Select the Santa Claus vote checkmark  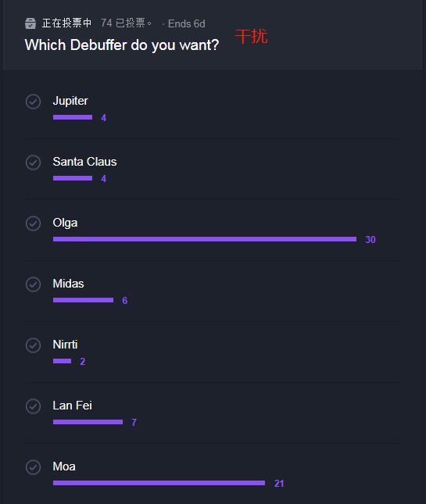[x=33, y=163]
